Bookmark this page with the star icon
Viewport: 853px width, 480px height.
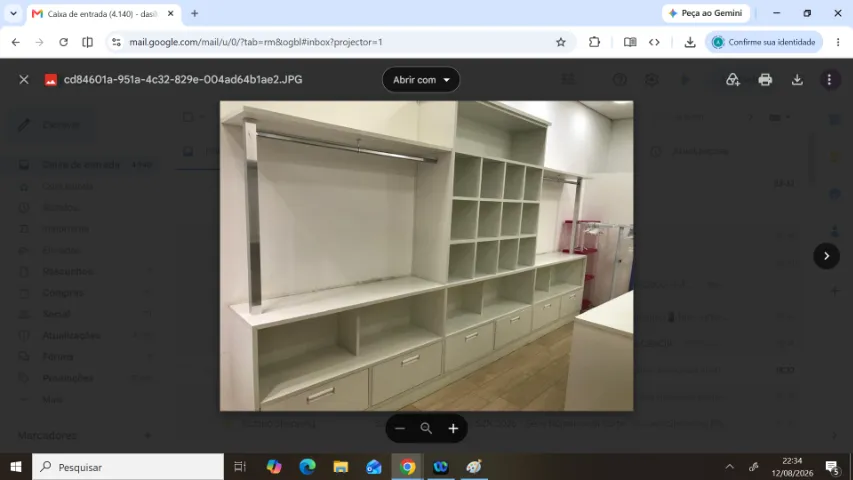coord(561,42)
